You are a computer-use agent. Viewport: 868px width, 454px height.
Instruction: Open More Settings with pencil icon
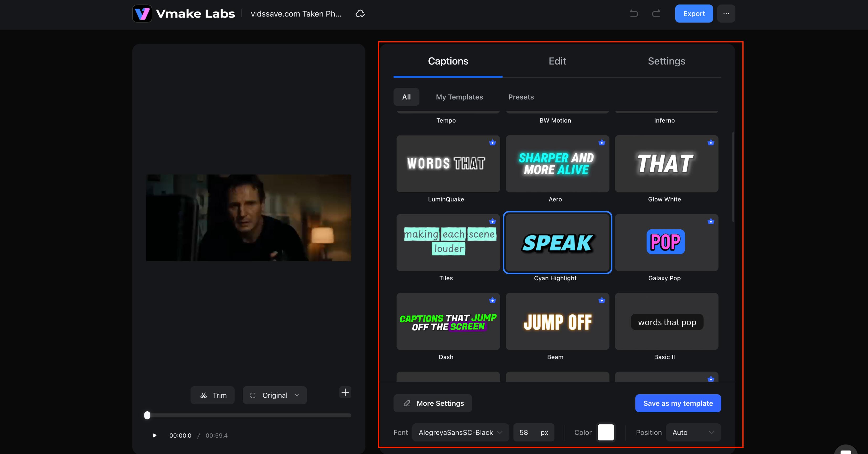pos(433,403)
